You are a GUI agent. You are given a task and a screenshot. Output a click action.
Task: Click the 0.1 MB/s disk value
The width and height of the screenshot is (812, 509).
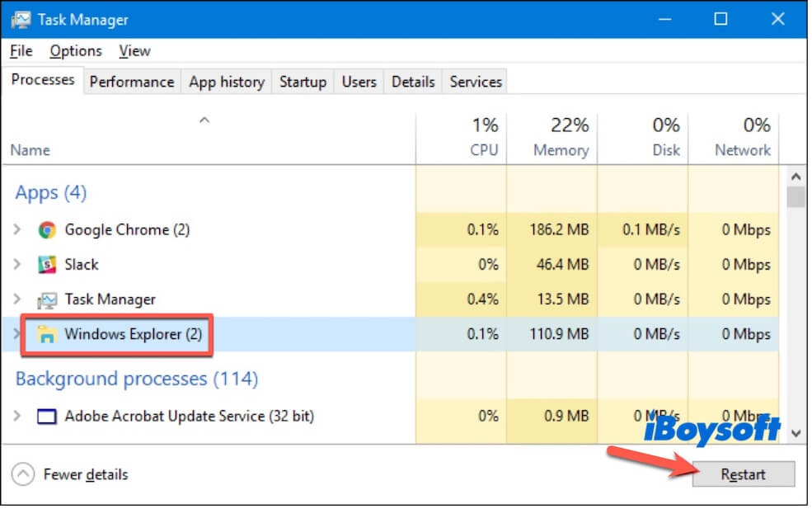pos(651,229)
